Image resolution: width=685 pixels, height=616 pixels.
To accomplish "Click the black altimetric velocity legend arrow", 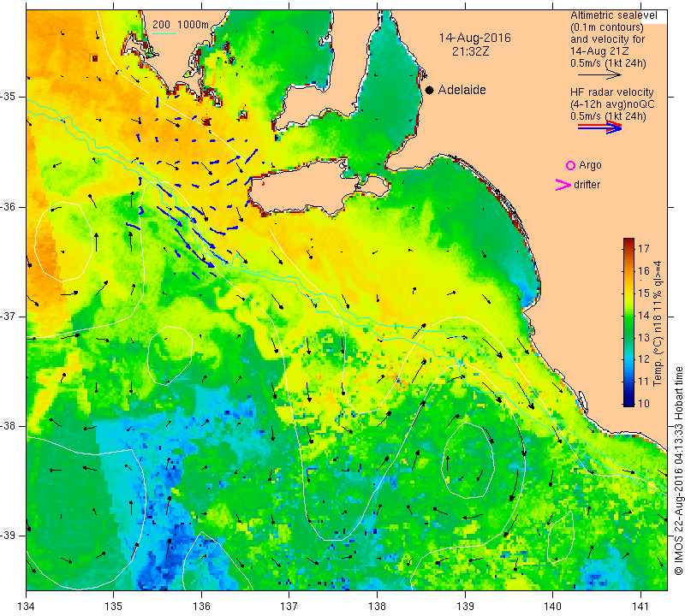I will [599, 75].
